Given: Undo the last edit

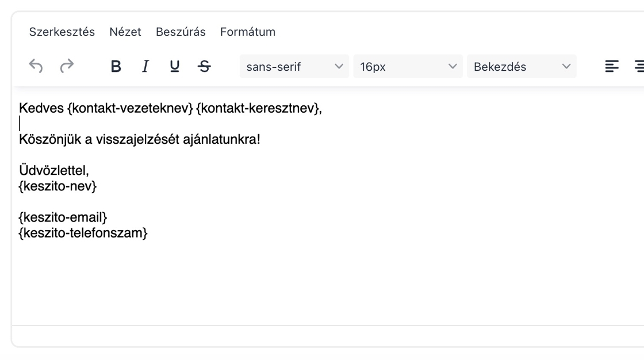Looking at the screenshot, I should tap(36, 67).
